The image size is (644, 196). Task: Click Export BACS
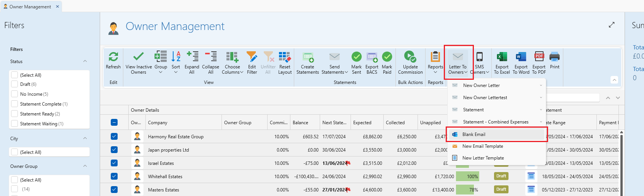point(372,63)
